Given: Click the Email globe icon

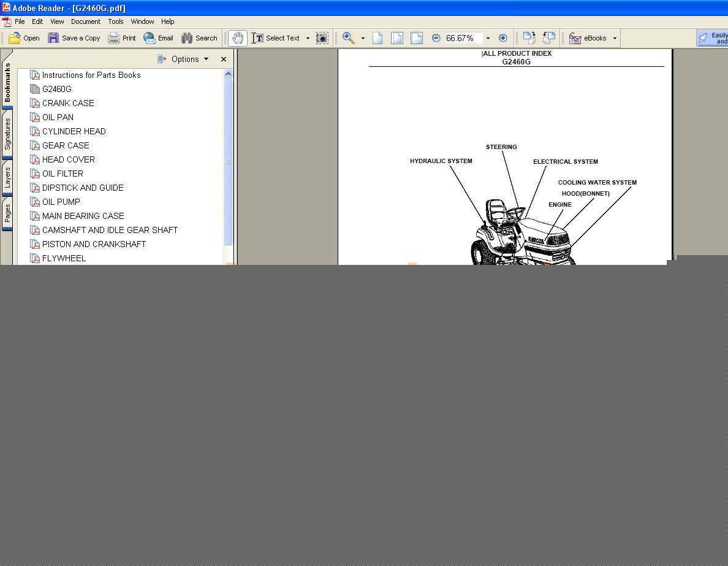Looking at the screenshot, I should [x=149, y=38].
